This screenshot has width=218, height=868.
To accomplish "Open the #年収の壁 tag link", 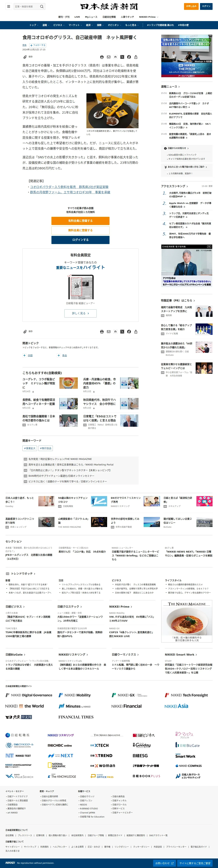I will (x=183, y=25).
